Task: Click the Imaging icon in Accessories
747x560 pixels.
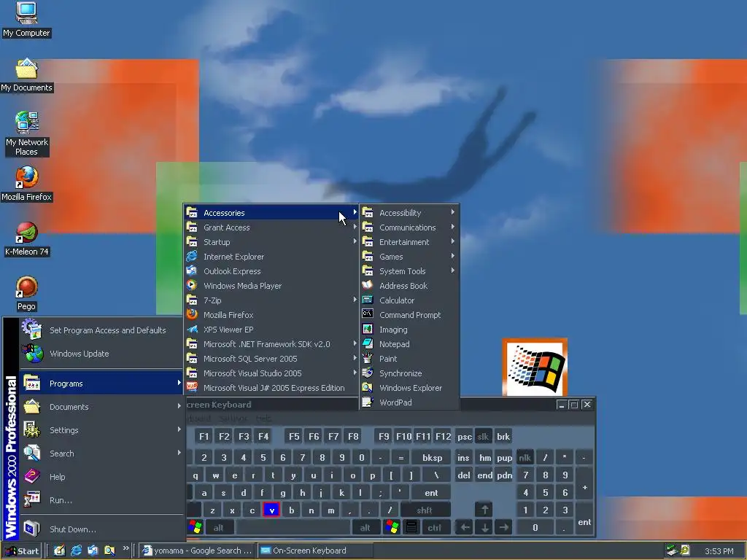Action: click(x=368, y=329)
